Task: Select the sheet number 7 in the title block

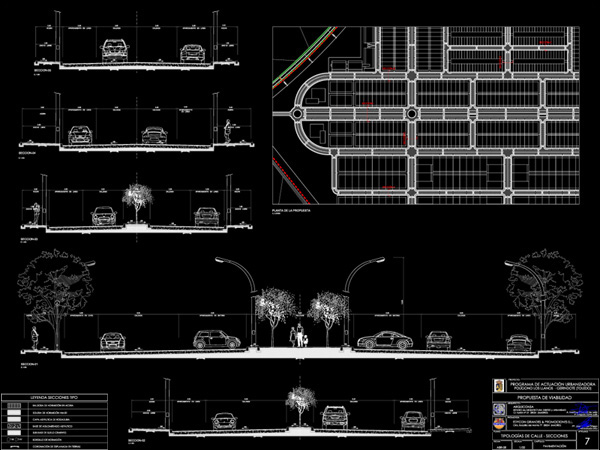Action: pos(587,440)
